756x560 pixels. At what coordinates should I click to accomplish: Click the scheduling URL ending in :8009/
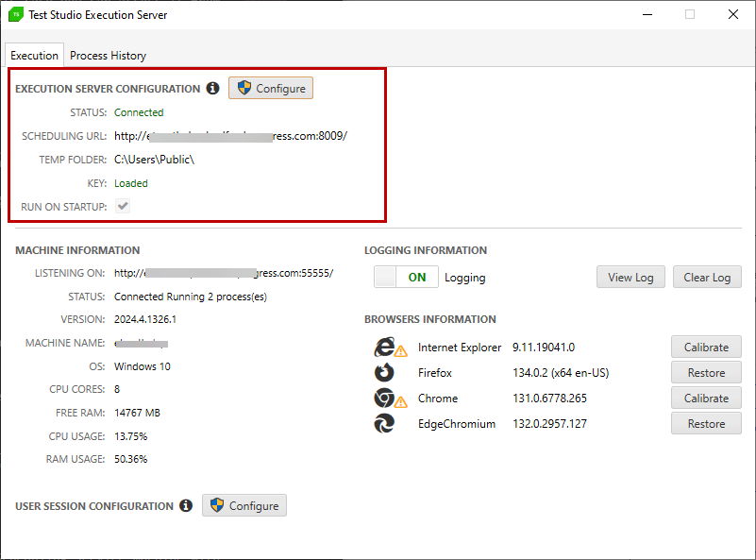230,136
